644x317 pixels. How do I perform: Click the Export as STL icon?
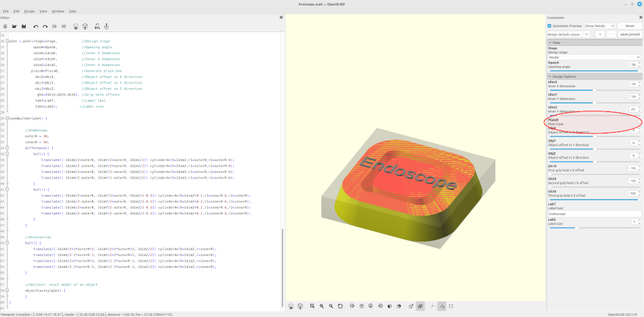(x=97, y=26)
